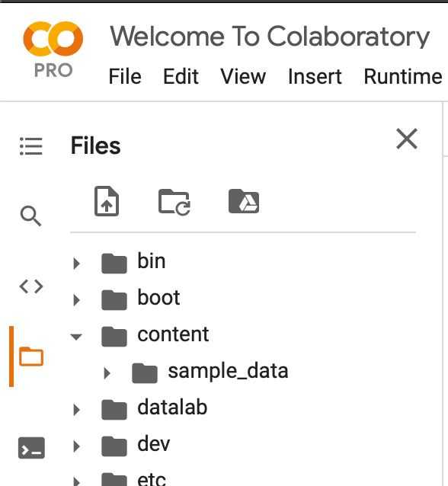Select the dev folder name
The width and height of the screenshot is (448, 486).
(153, 444)
